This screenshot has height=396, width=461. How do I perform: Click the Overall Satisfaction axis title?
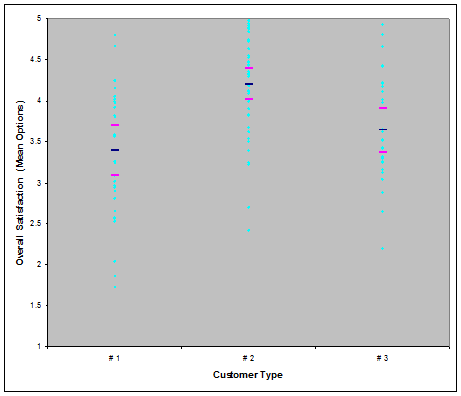(20, 183)
